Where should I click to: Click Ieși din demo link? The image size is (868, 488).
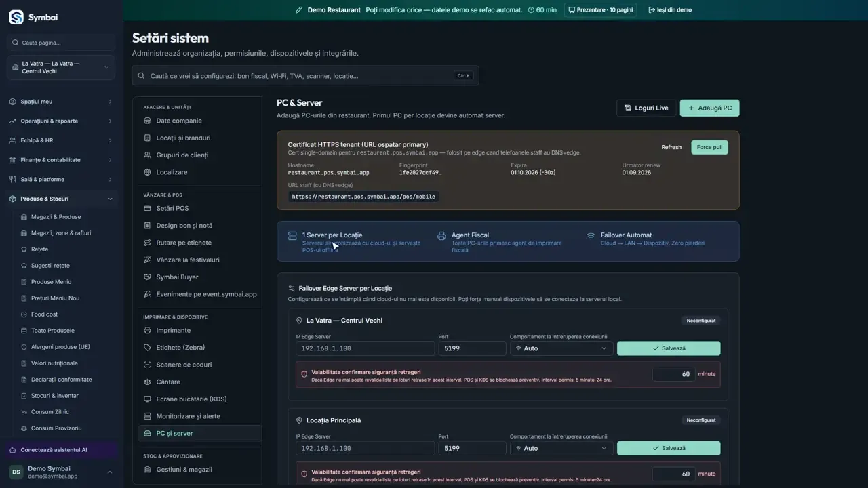tap(670, 10)
